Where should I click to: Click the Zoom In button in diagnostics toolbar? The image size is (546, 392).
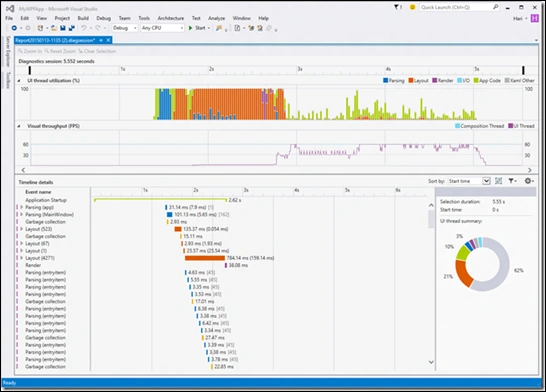[30, 51]
